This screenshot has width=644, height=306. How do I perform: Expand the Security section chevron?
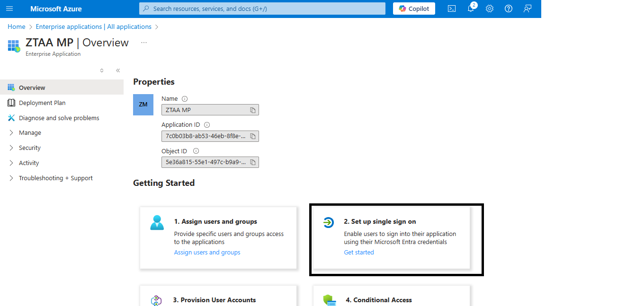[11, 148]
